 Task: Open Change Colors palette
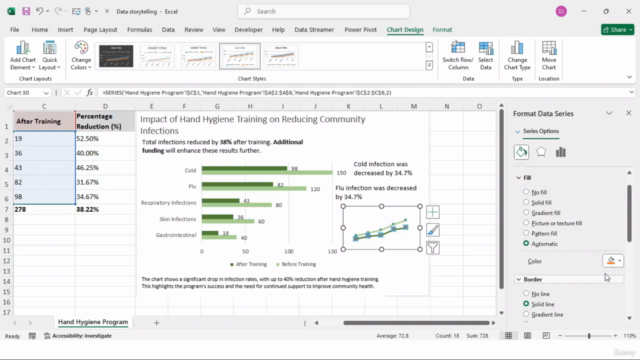click(81, 56)
